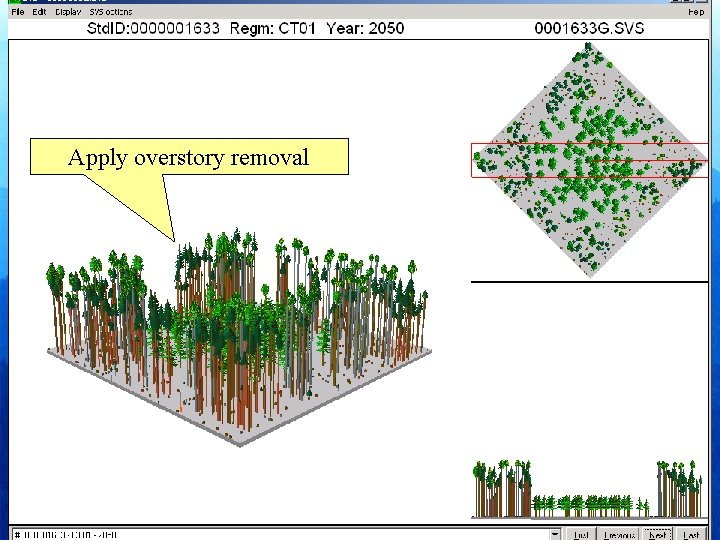
Task: Click the 0001633G.SVS file name
Action: click(x=589, y=28)
